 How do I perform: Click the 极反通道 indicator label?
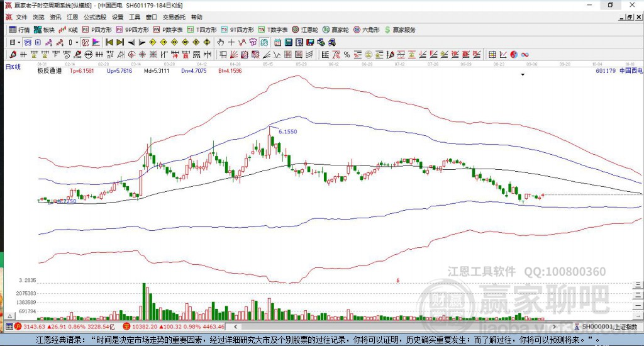tap(49, 70)
